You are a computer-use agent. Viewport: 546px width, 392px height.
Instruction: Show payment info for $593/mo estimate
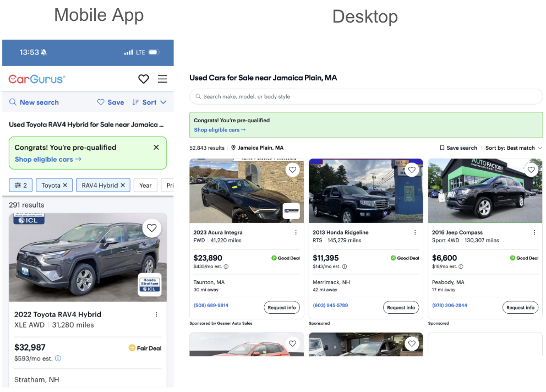click(58, 358)
